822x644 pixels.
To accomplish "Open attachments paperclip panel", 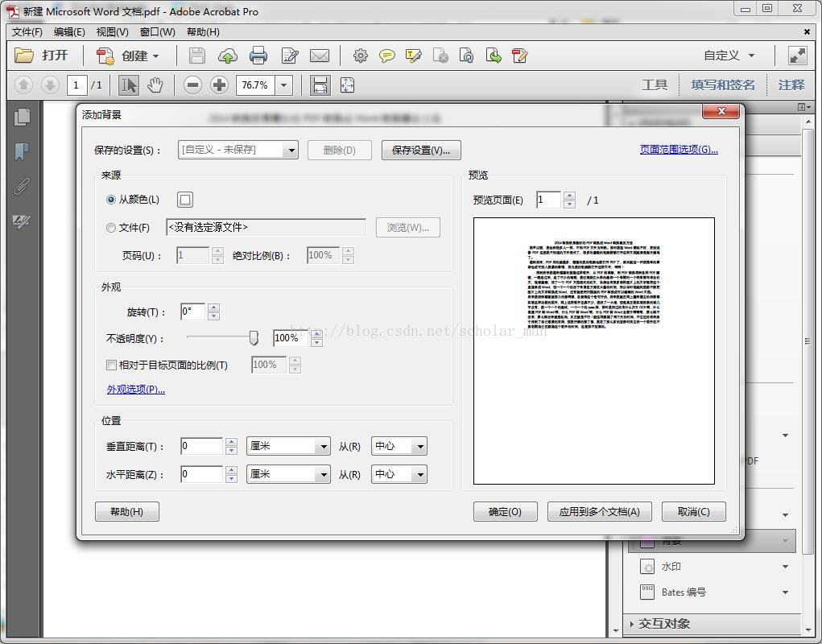I will pyautogui.click(x=22, y=186).
